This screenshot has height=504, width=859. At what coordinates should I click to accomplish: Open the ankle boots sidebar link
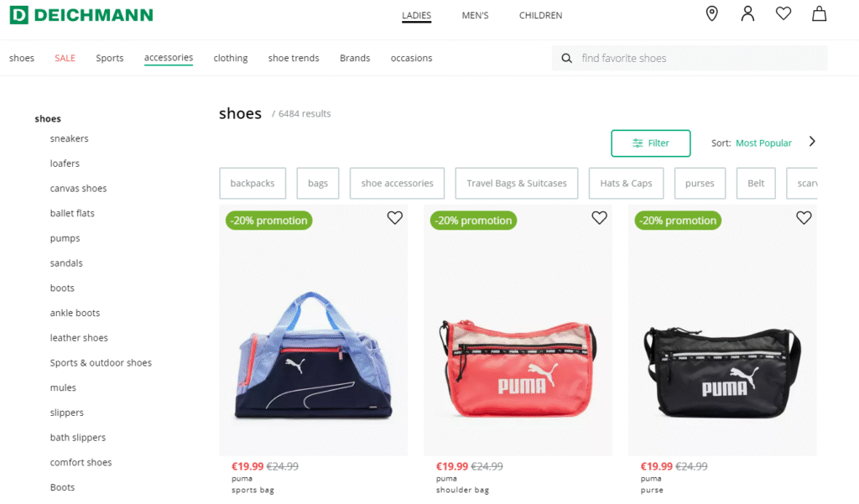coord(75,313)
